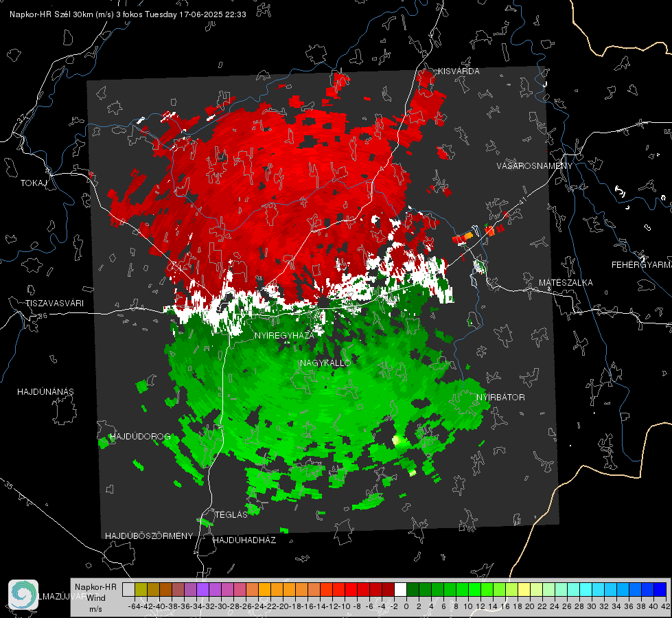This screenshot has height=618, width=672.
Task: Pick the pale yellow swatch near legend value 18
Action: (524, 589)
